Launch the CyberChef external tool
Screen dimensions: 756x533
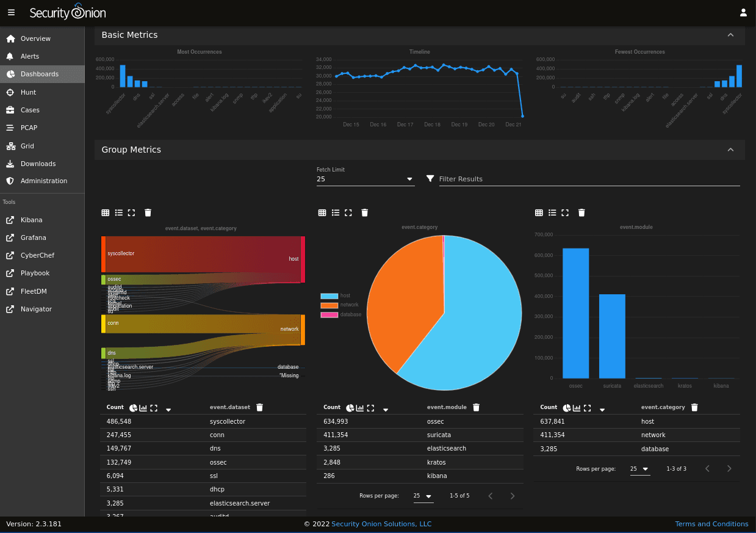42,255
